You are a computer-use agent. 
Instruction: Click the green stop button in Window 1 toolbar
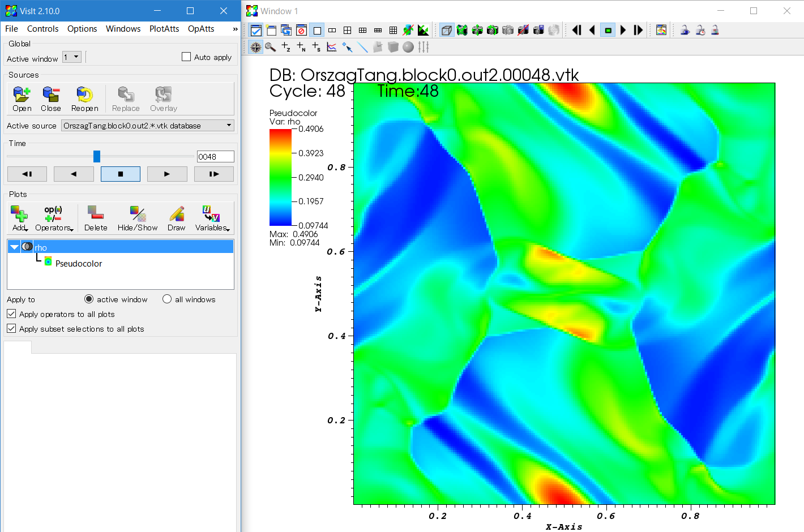pyautogui.click(x=608, y=30)
